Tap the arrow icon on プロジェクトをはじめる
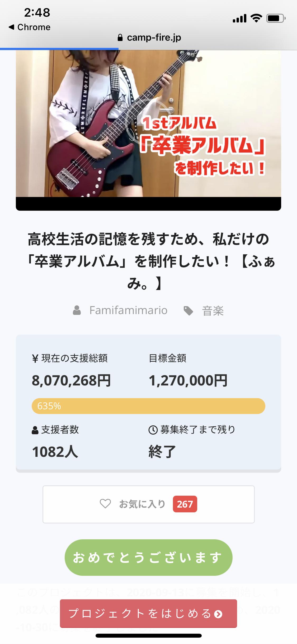297x644 pixels. [x=218, y=614]
